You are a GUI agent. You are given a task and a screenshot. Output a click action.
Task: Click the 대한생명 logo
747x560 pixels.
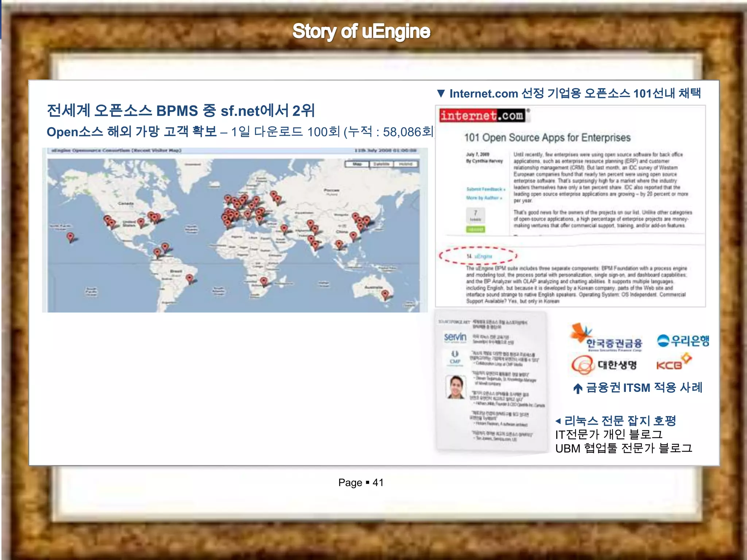pyautogui.click(x=604, y=365)
